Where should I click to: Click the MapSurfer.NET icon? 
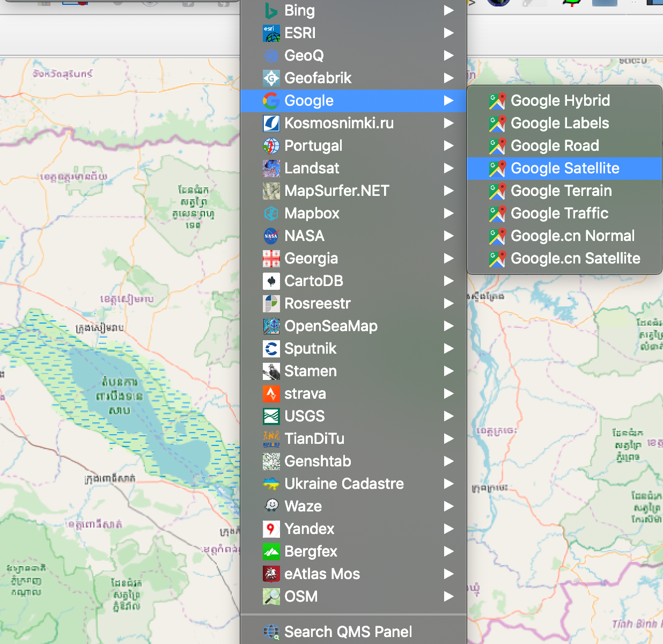271,191
